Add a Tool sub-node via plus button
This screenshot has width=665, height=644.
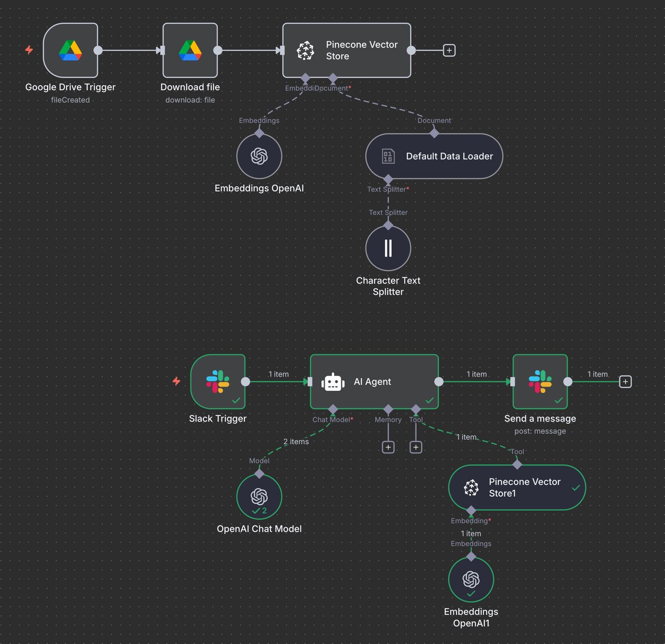pyautogui.click(x=416, y=447)
